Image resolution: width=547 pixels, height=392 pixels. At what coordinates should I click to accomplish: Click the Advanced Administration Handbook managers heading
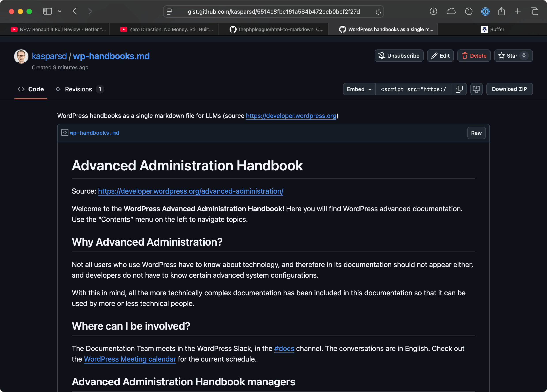point(183,382)
